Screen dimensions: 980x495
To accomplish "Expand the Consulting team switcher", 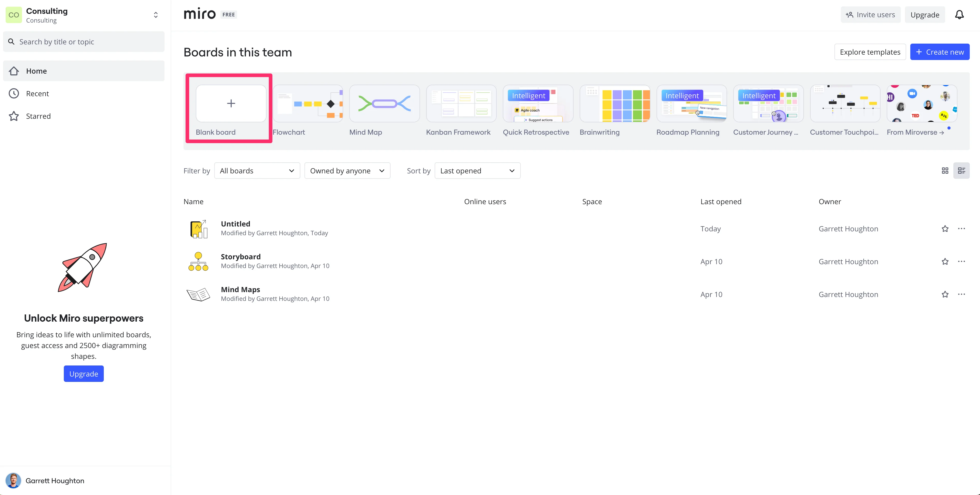I will pos(156,15).
